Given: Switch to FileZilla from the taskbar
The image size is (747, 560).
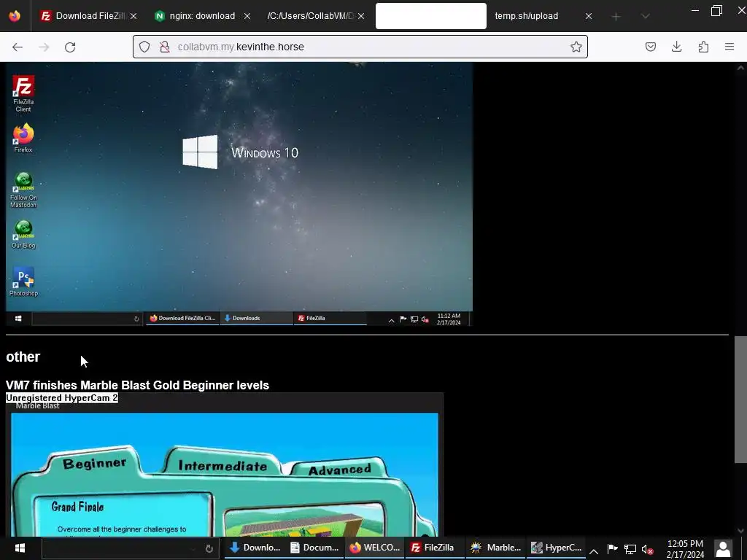Looking at the screenshot, I should click(x=435, y=548).
